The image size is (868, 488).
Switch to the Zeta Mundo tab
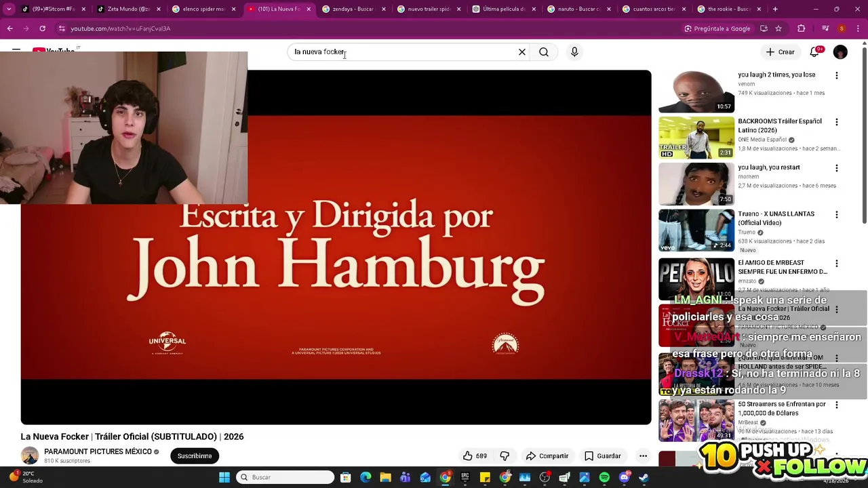coord(127,9)
